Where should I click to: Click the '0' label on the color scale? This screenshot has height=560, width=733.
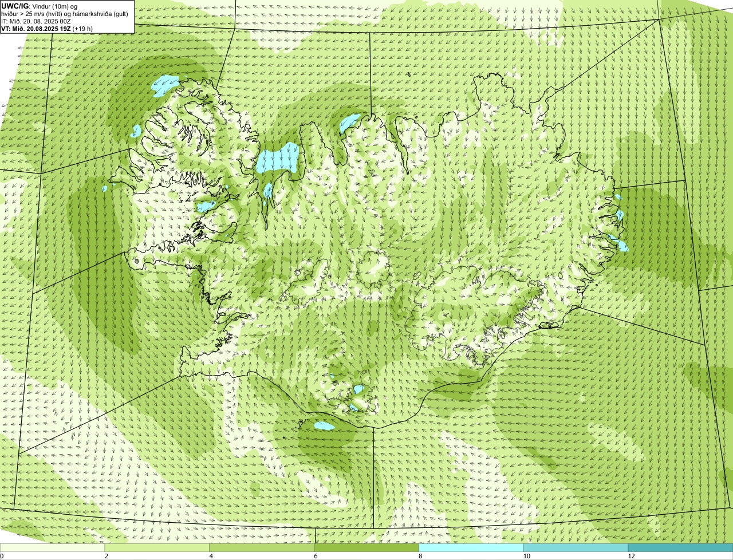pos(2,556)
